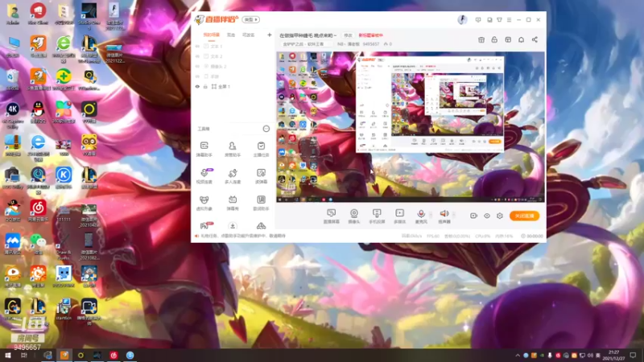
Task: Add a 摄像头 camera source
Action: pos(354,216)
